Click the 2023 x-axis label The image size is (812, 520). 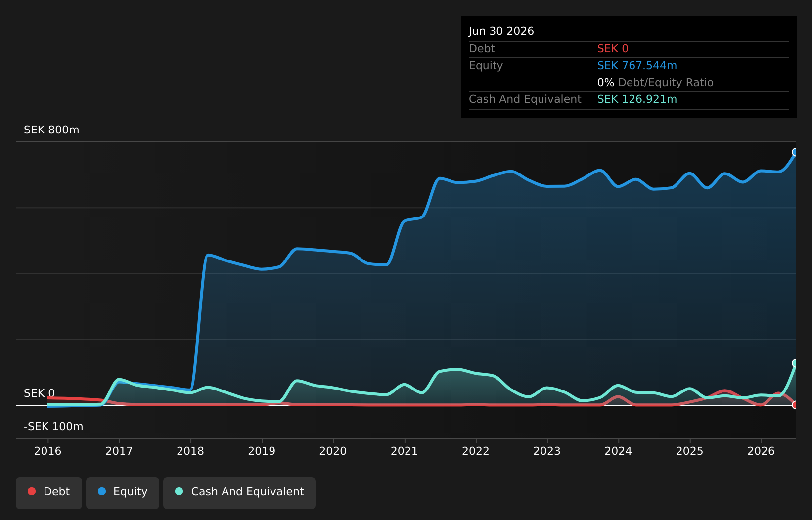point(547,451)
